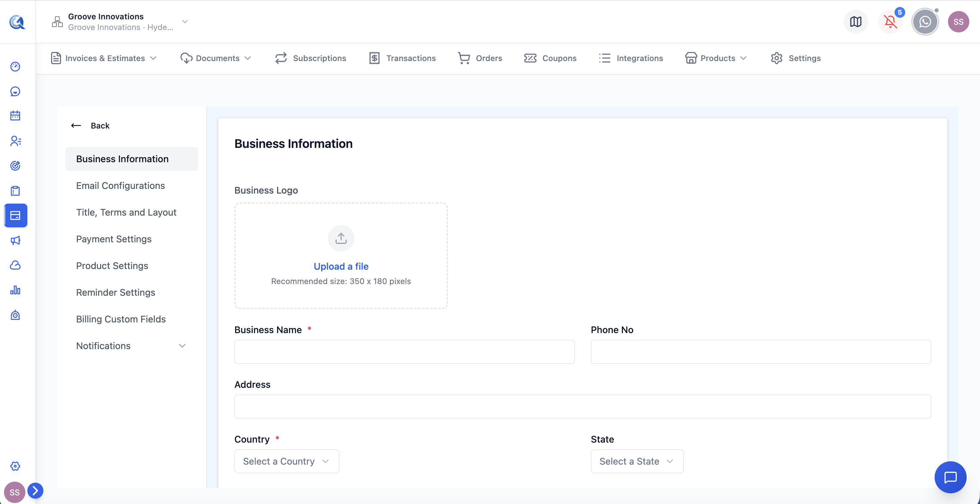
Task: Open the map icon in header
Action: click(x=855, y=22)
